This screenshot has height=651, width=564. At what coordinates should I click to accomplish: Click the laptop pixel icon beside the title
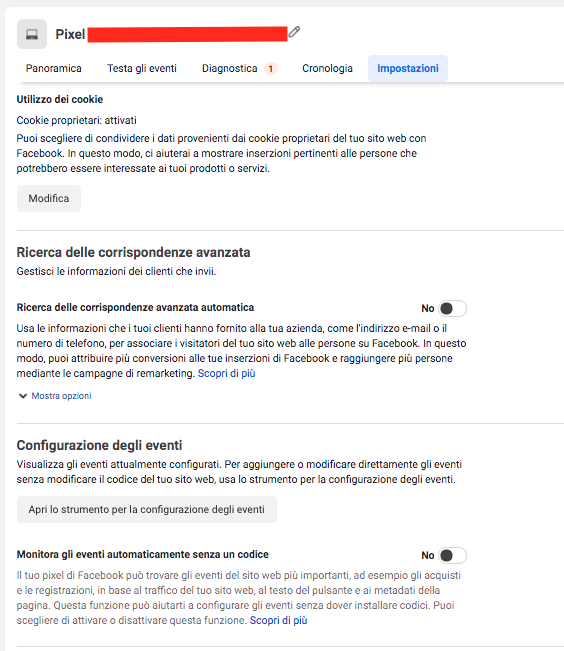pyautogui.click(x=32, y=34)
